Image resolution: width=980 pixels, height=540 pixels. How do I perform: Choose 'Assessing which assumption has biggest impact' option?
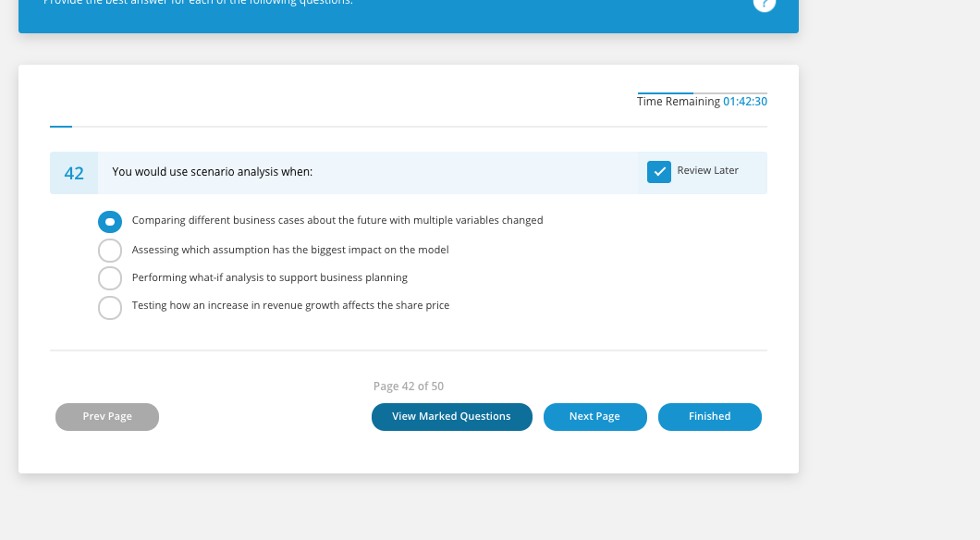coord(110,250)
